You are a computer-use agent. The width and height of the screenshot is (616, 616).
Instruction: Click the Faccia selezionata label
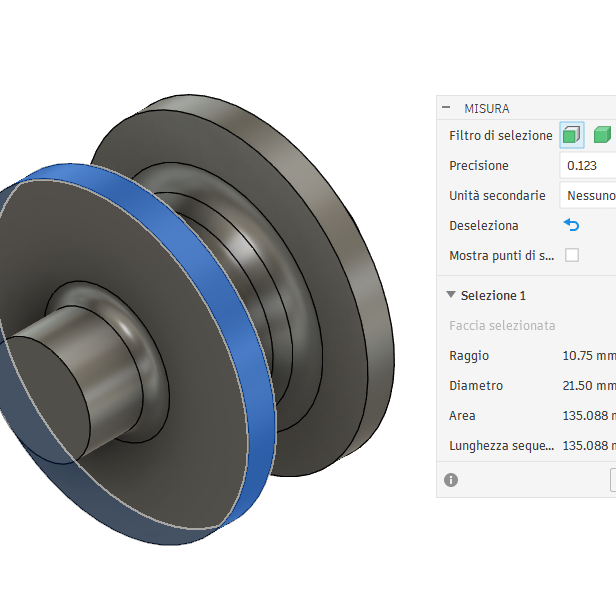click(502, 326)
